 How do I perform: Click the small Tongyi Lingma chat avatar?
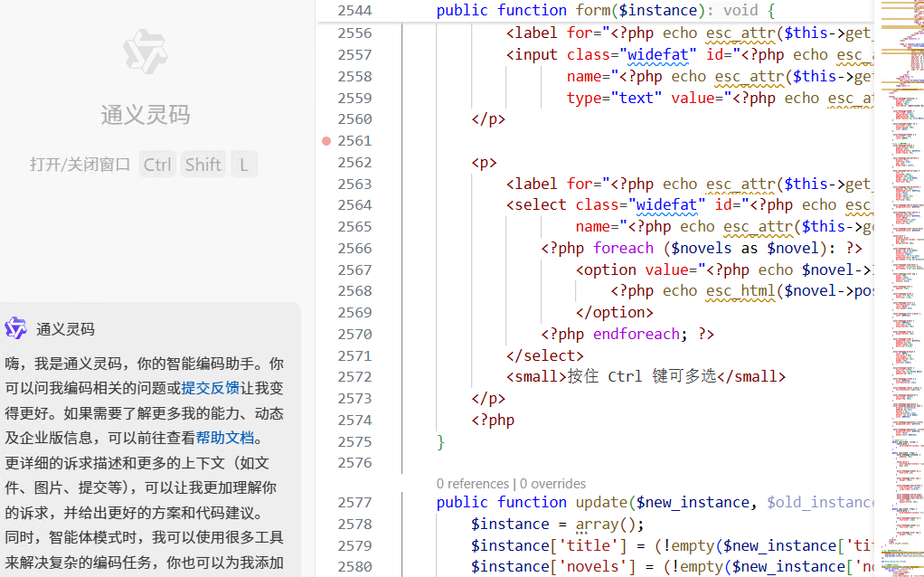click(x=15, y=328)
